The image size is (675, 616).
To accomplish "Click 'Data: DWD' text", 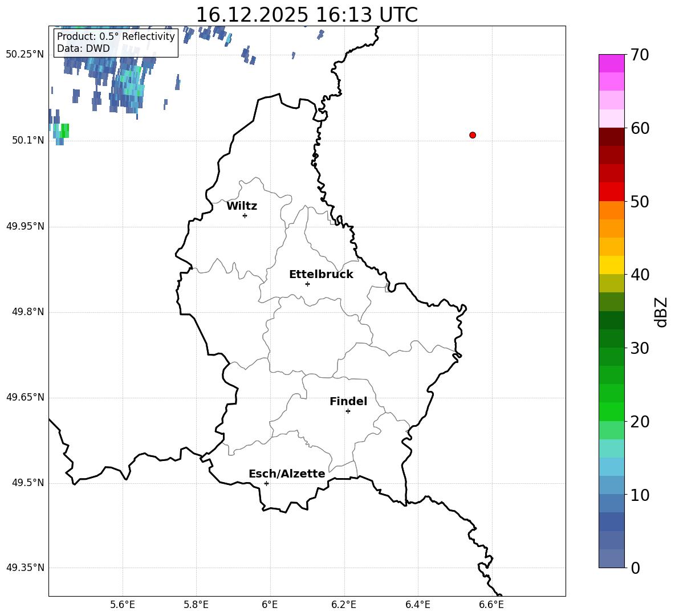I will tap(83, 48).
